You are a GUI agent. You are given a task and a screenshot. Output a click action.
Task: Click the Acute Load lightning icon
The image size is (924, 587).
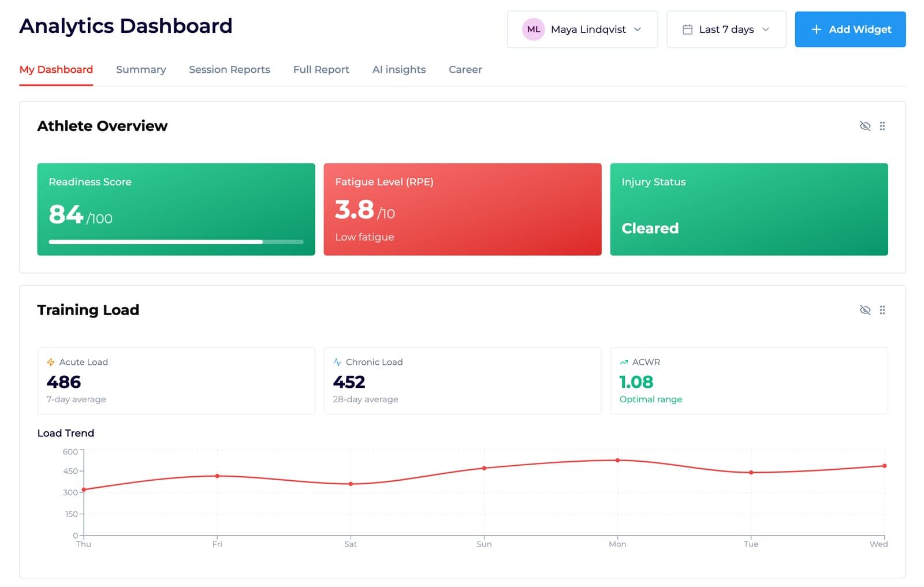51,362
